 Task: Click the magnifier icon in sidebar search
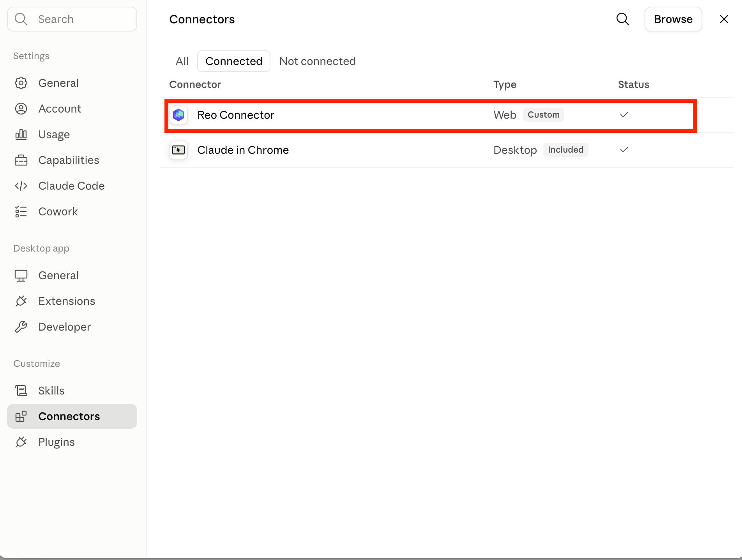(21, 19)
